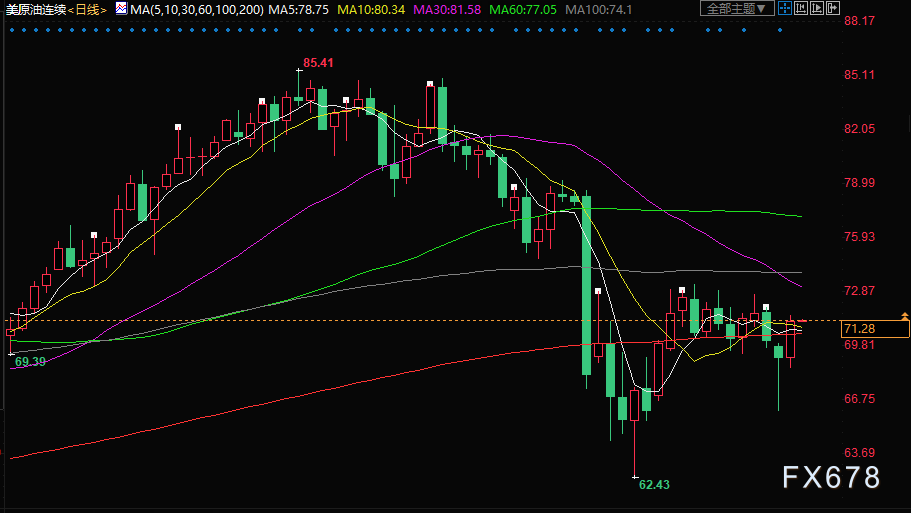The image size is (911, 513).
Task: Click the grid layout icon in toolbar
Action: (786, 9)
